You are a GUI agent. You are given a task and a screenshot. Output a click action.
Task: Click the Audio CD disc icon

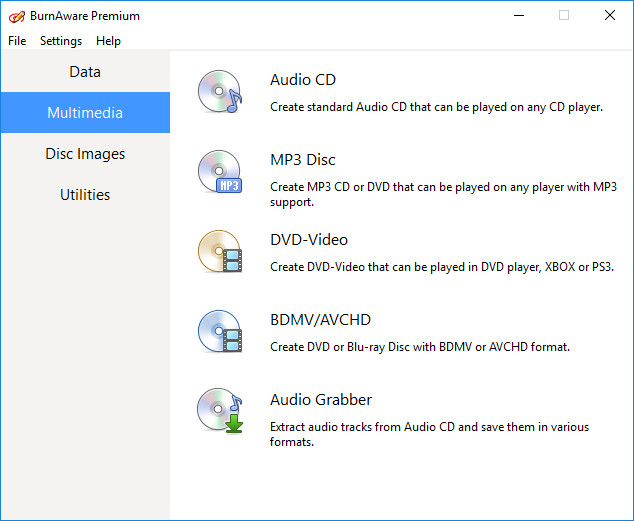point(220,91)
